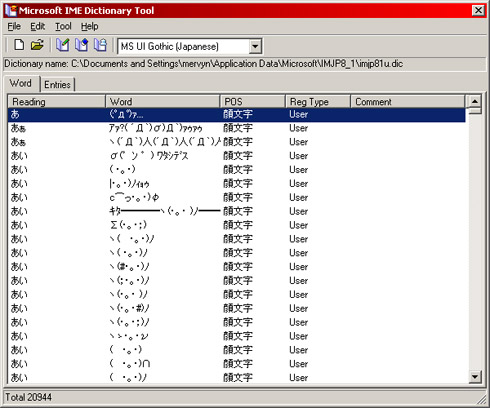Select the row with σ(ﾟンﾟ)ﾜﾀｼﾃﾞｽ emoticon

(x=237, y=156)
